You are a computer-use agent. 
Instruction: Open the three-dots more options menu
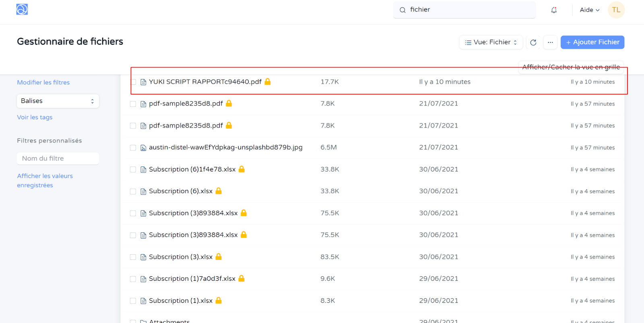point(550,42)
